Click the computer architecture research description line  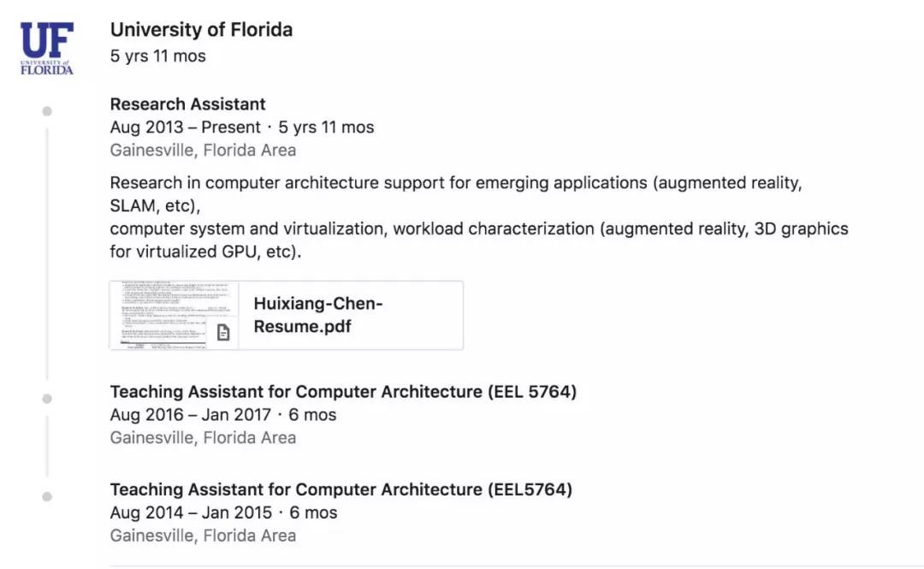click(455, 183)
